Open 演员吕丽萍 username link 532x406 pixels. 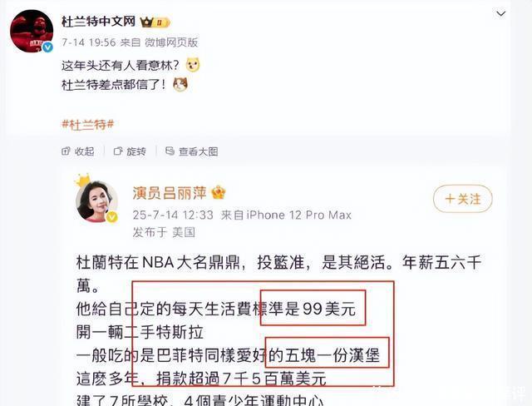click(170, 193)
